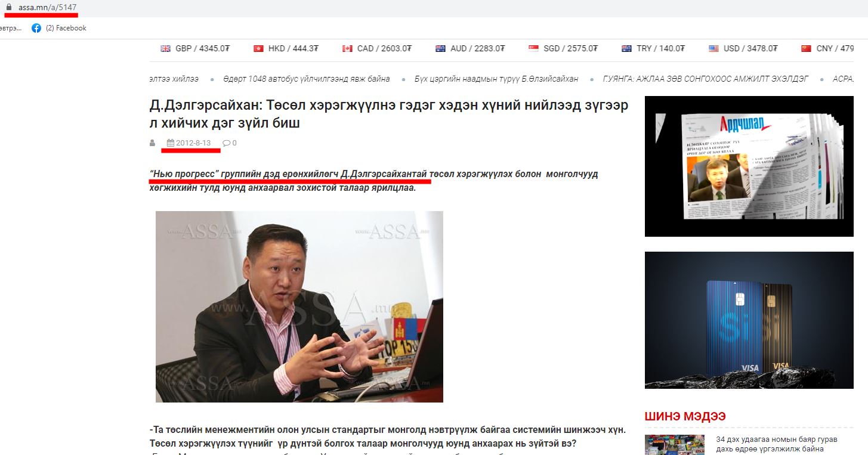The height and width of the screenshot is (455, 868).
Task: Open the Visa card advertisement banner
Action: click(x=749, y=320)
